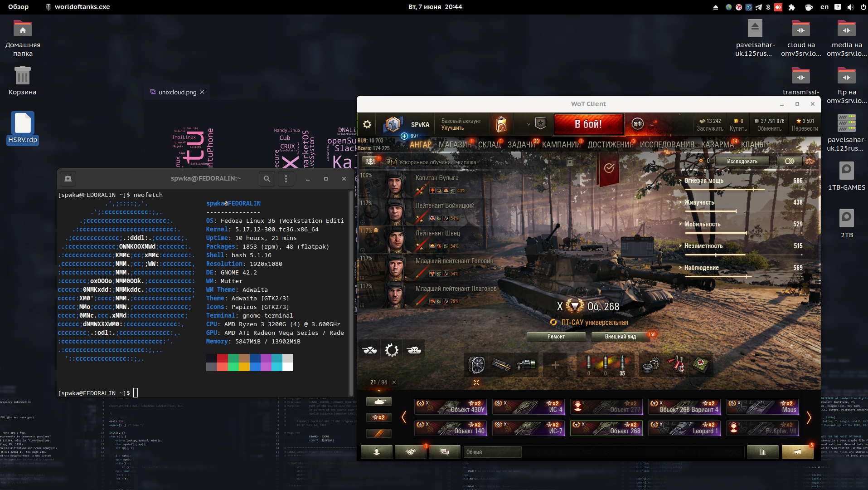This screenshot has width=868, height=490.
Task: Select the fire extinguisher consumable
Action: click(676, 364)
